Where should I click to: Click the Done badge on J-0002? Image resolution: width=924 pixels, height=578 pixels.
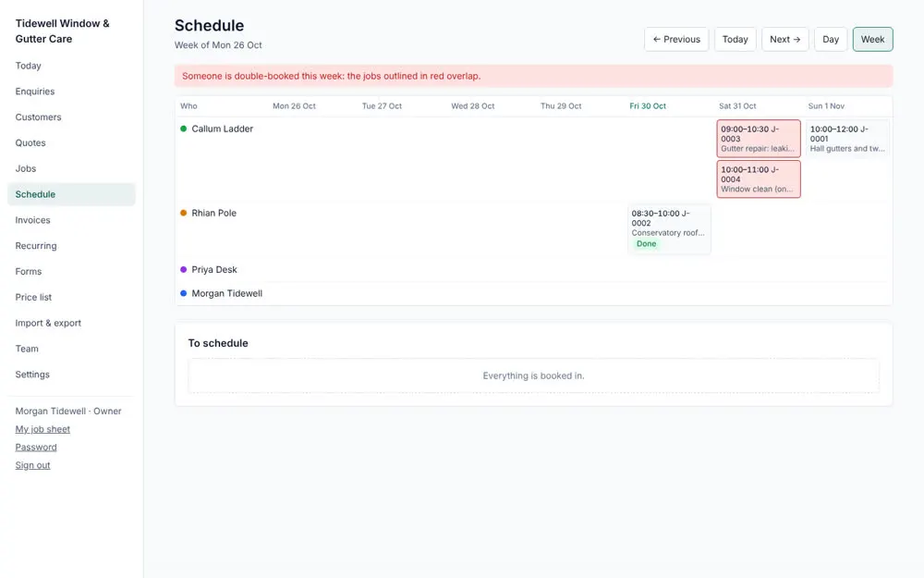coord(647,243)
